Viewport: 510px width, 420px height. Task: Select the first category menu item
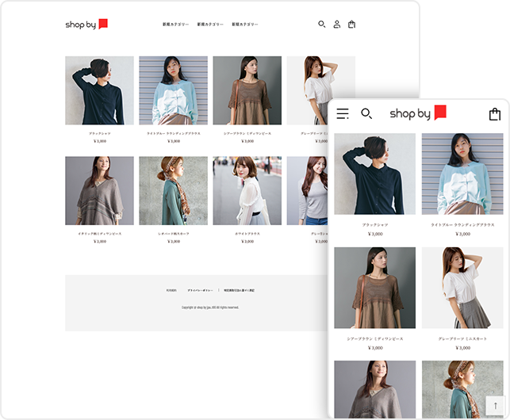175,25
